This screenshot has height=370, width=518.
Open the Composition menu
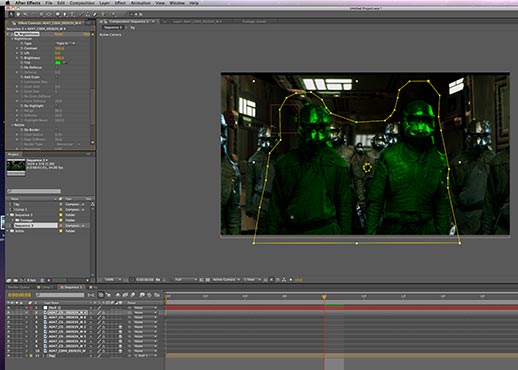(x=82, y=3)
